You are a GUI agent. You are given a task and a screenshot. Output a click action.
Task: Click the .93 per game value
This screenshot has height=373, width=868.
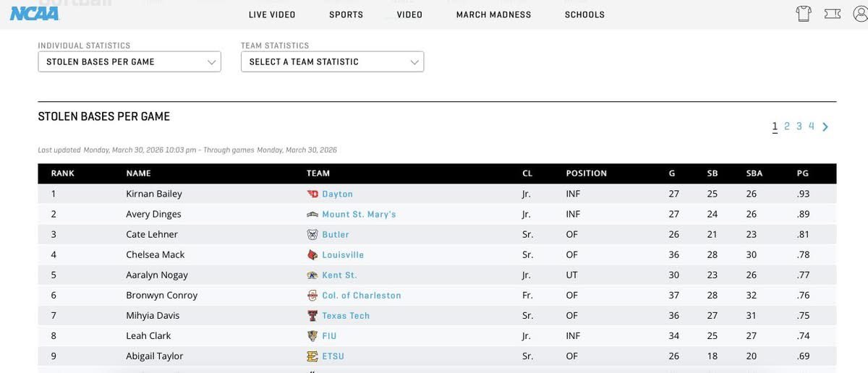click(x=803, y=194)
